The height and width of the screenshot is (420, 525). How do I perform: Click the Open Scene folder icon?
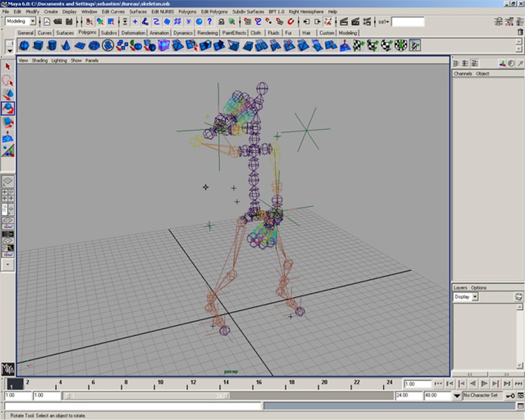click(x=58, y=22)
